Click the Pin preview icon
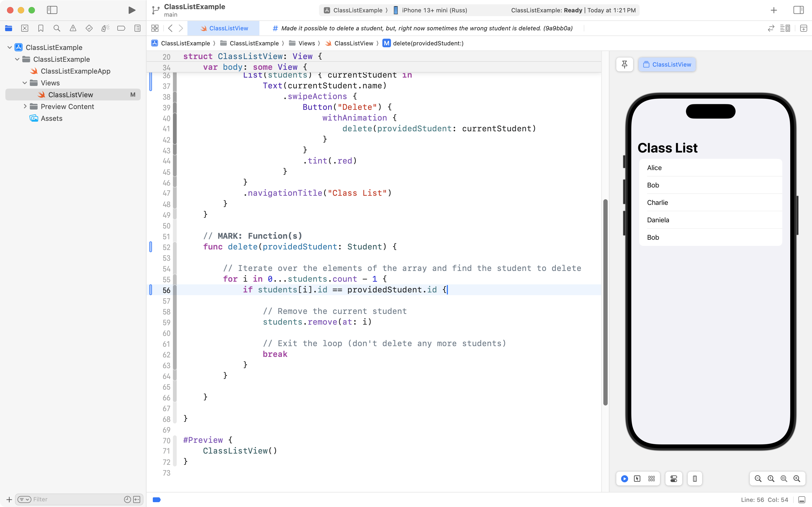812x507 pixels. coord(624,64)
